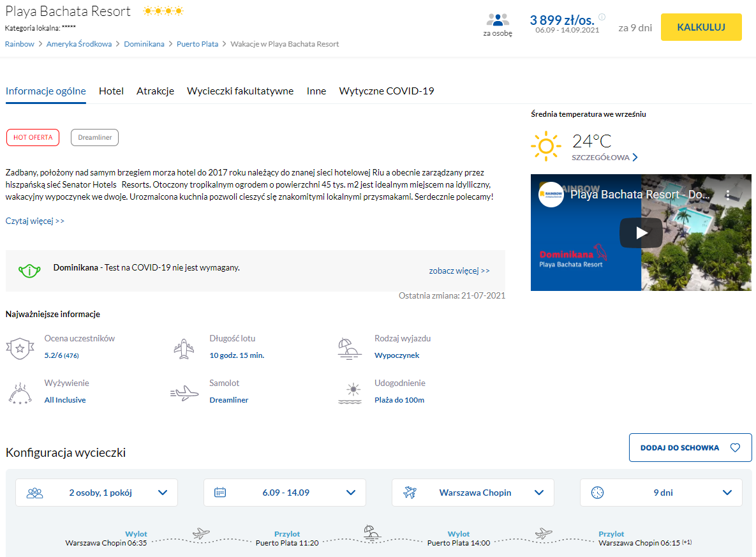
Task: Click the info icon beside the price
Action: coord(602,17)
